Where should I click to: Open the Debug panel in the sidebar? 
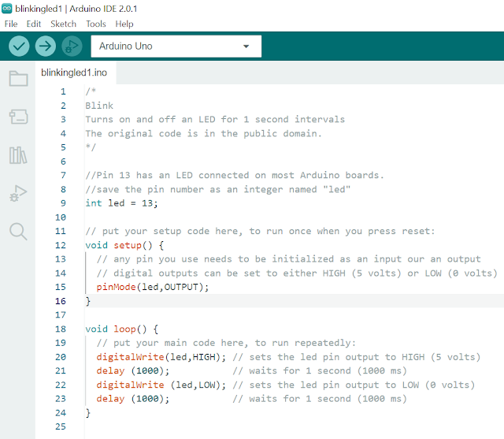(18, 193)
